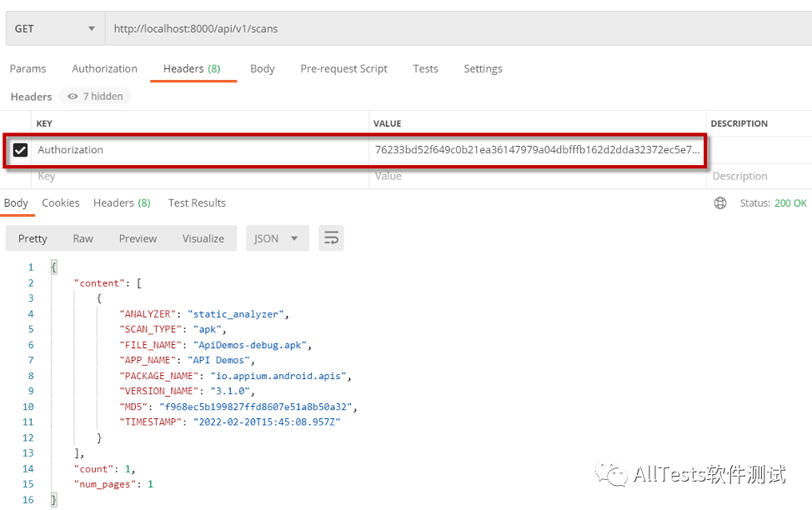812x510 pixels.
Task: Click the empty Key input cell
Action: (200, 177)
